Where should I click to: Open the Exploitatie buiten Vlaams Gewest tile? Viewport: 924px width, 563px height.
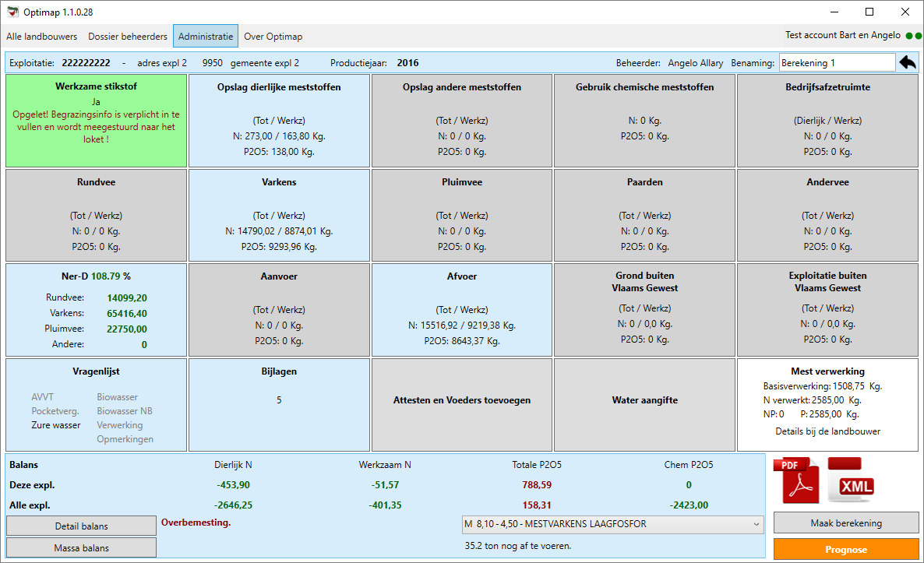pos(828,310)
